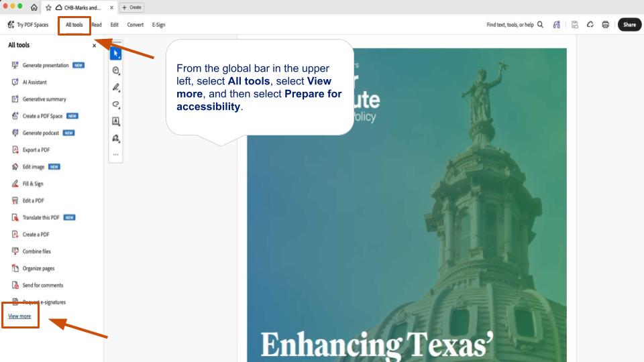Open the AI Assistant icon in the top bar
This screenshot has width=644, height=362.
tap(557, 25)
